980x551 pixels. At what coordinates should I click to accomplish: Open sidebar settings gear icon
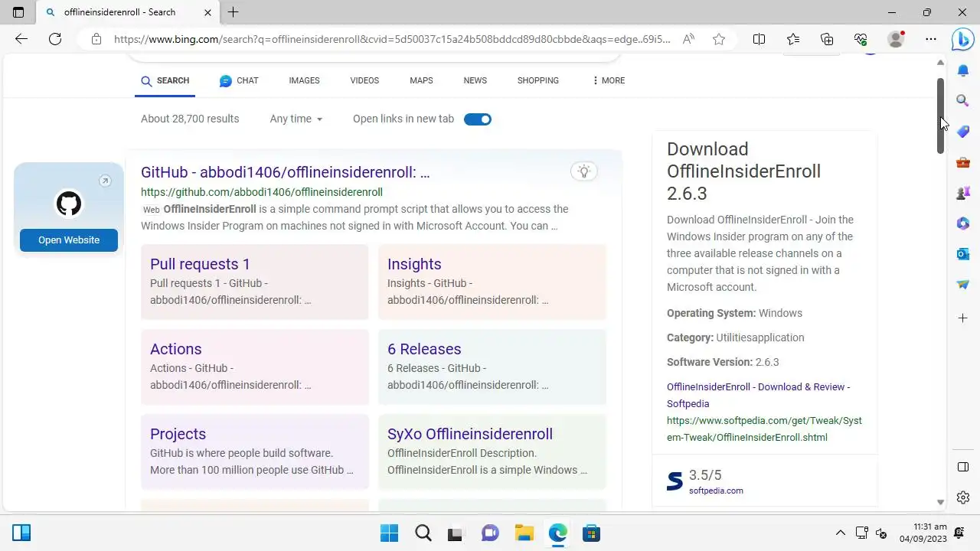[x=963, y=497]
